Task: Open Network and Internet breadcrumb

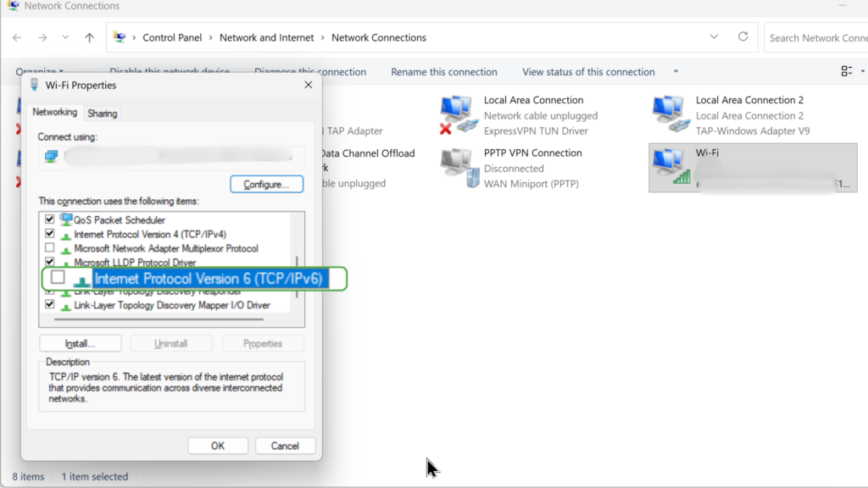Action: tap(267, 37)
